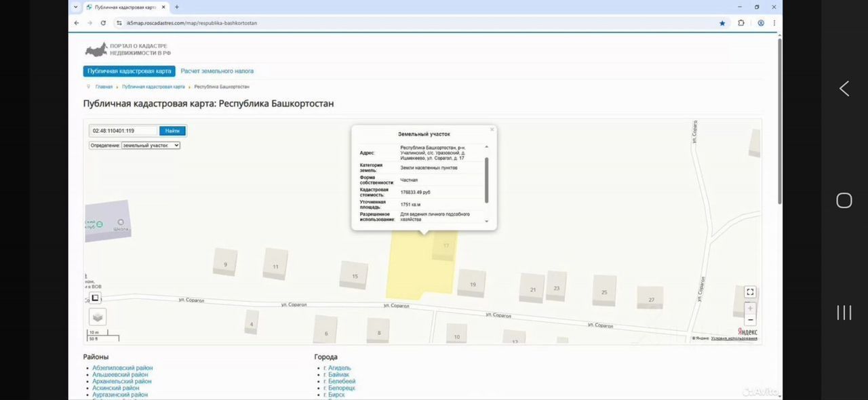Open г. Белебей link

click(x=339, y=382)
